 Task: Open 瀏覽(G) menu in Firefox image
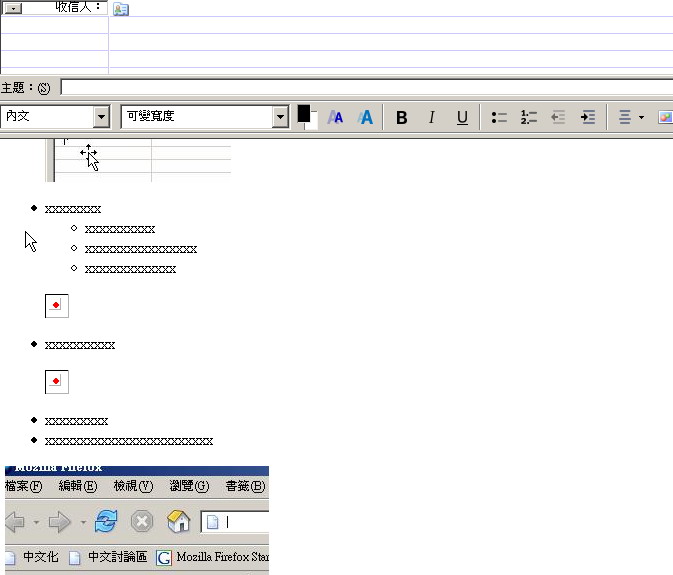pyautogui.click(x=189, y=486)
